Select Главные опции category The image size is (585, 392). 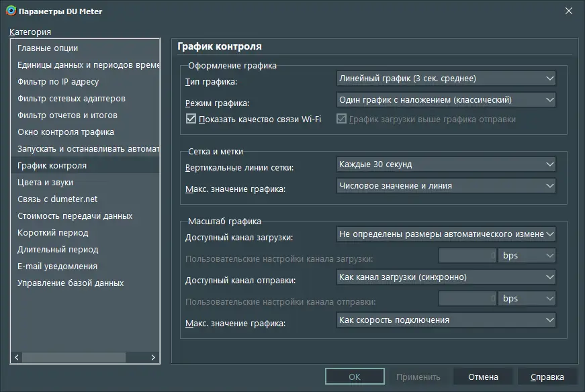tap(48, 48)
